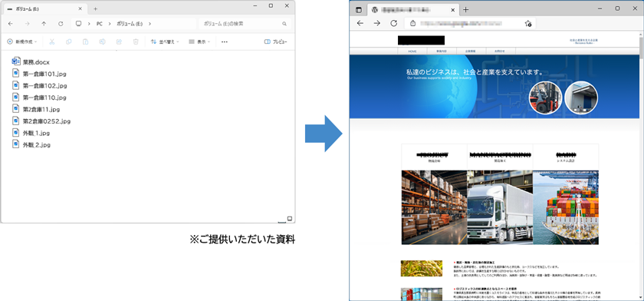Select file 第2倉庫0252.jpg
This screenshot has height=301, width=644.
point(41,121)
